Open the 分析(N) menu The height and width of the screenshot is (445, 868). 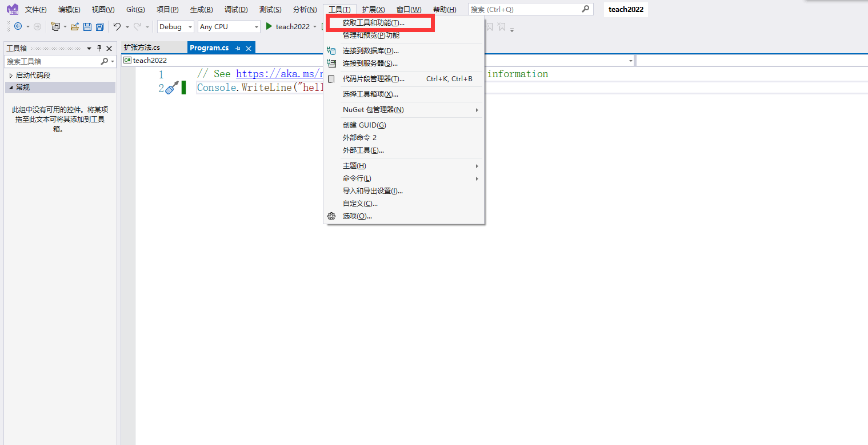pos(305,10)
